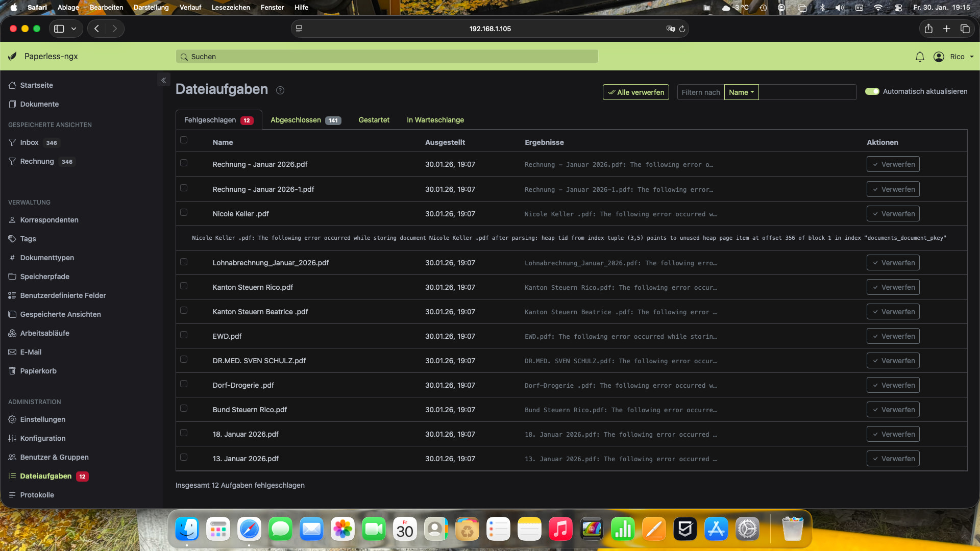Open Safari sidebar options chevron
Screen dimensions: 980x551
(74, 29)
